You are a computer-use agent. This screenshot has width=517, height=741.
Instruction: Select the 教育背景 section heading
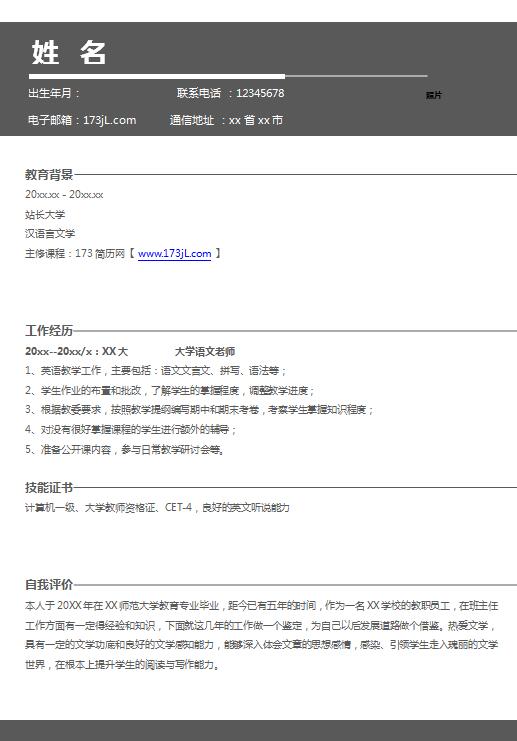point(49,175)
